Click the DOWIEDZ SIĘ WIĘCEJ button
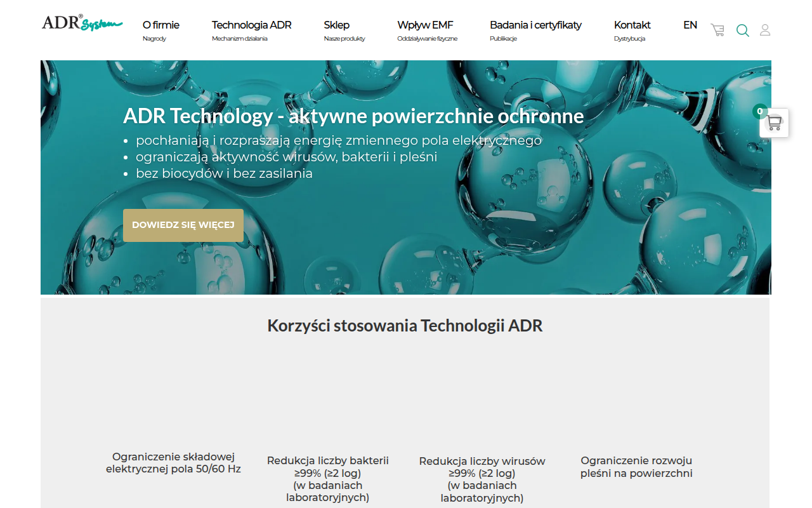This screenshot has height=508, width=812. 183,225
